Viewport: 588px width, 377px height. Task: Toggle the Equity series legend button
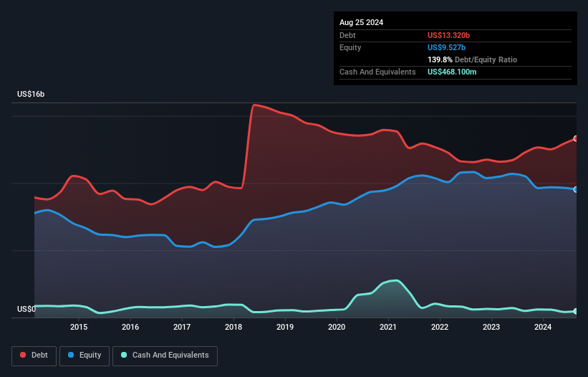tap(85, 355)
